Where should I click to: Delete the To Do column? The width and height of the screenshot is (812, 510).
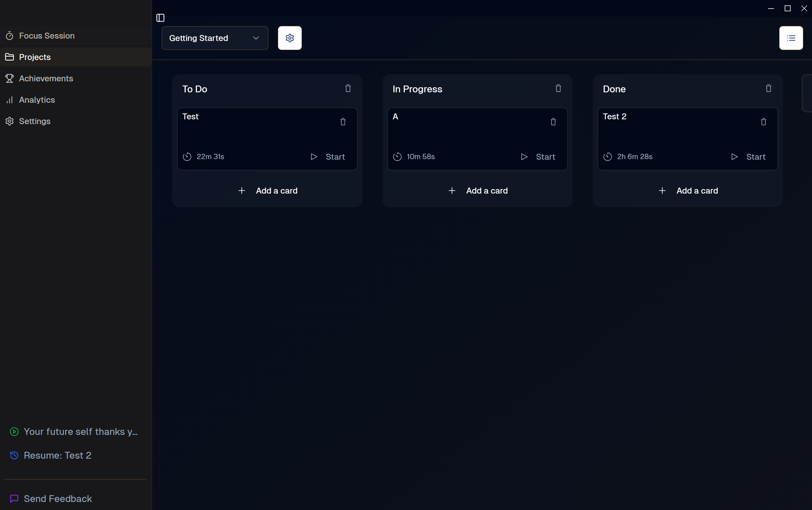tap(348, 88)
